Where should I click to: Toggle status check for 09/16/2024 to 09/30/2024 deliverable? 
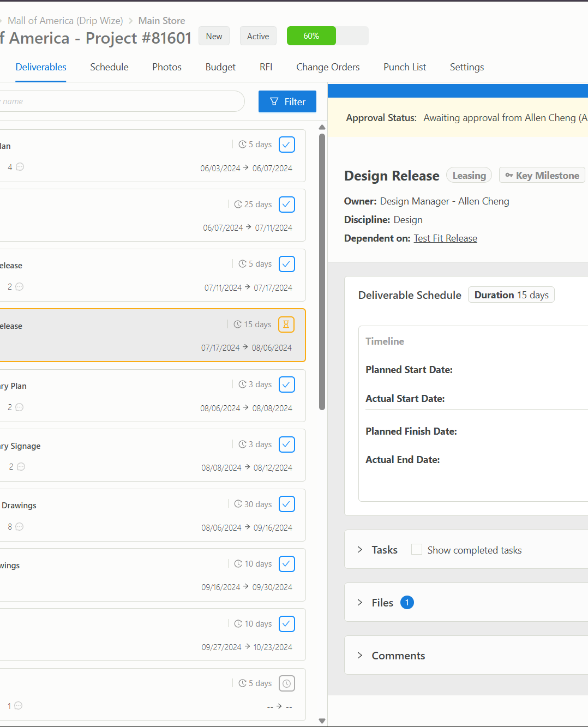click(287, 564)
